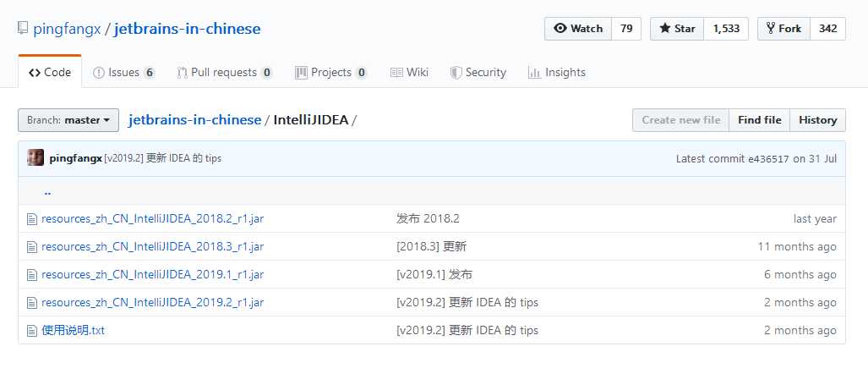Click '11 months ago' timestamp

(797, 246)
